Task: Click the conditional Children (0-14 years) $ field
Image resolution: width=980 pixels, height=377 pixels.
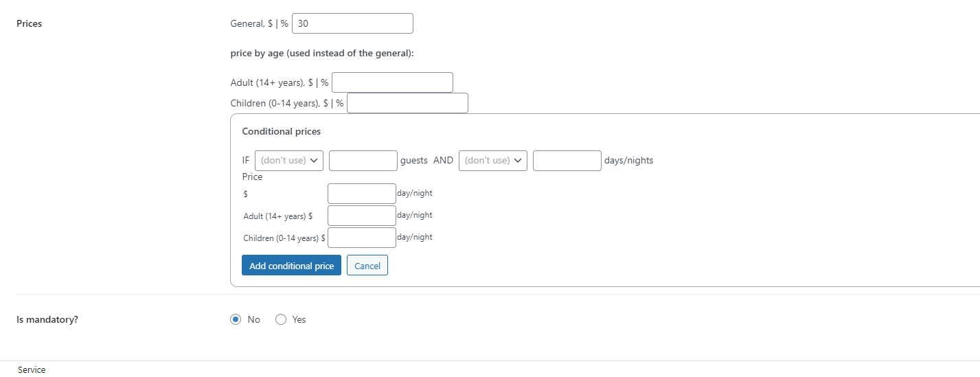Action: pos(361,238)
